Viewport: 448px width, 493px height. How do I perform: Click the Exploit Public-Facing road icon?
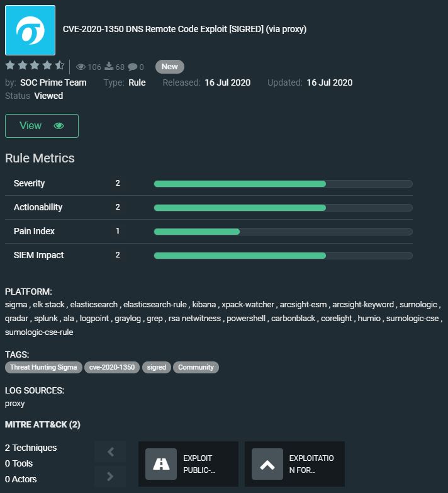pyautogui.click(x=161, y=464)
